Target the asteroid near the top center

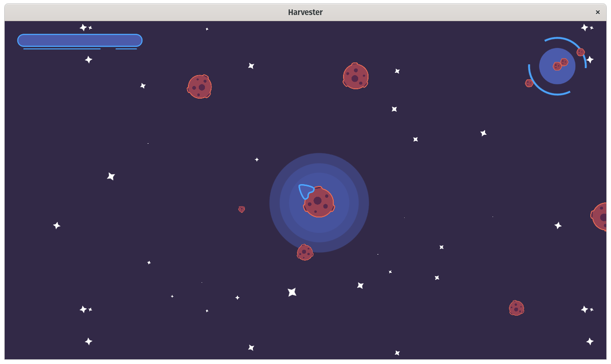pyautogui.click(x=356, y=76)
